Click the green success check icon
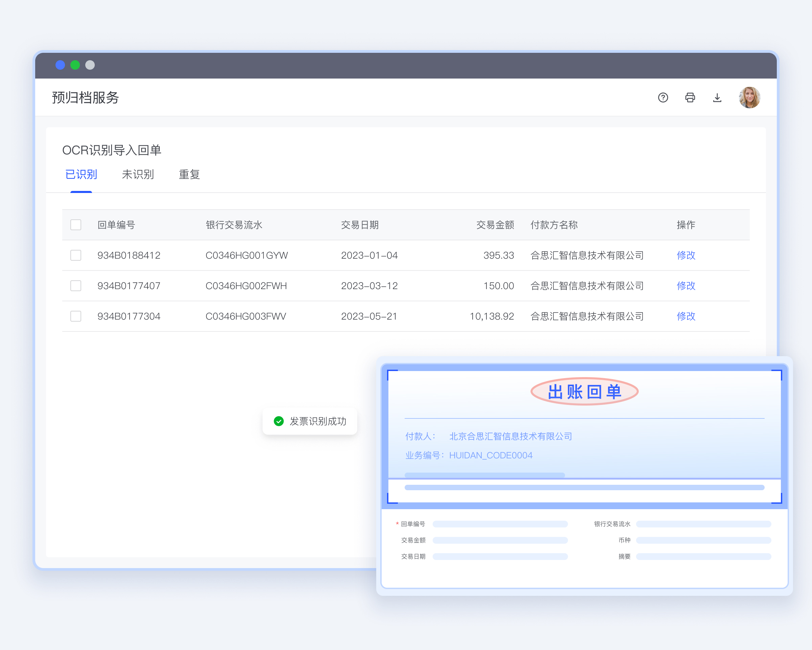Viewport: 812px width, 650px height. pos(279,421)
